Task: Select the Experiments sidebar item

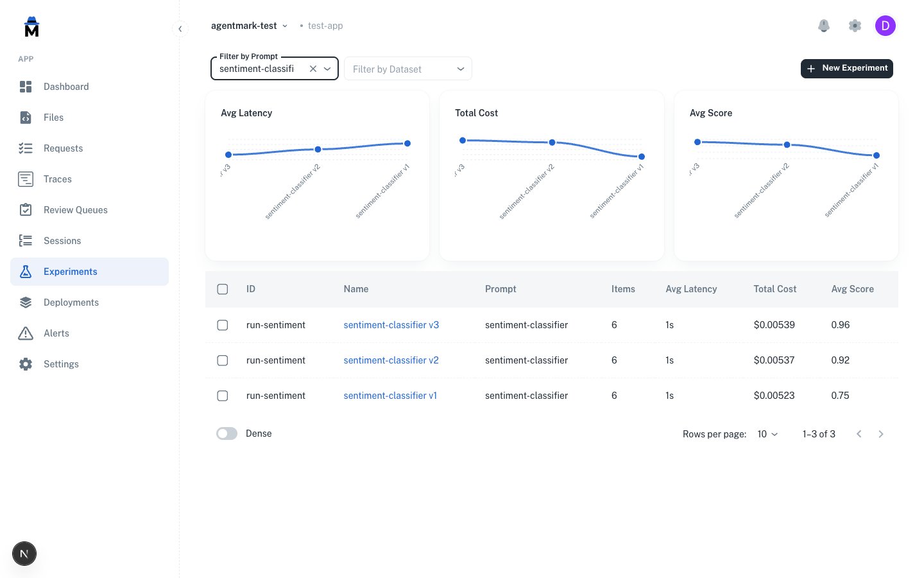Action: click(89, 272)
